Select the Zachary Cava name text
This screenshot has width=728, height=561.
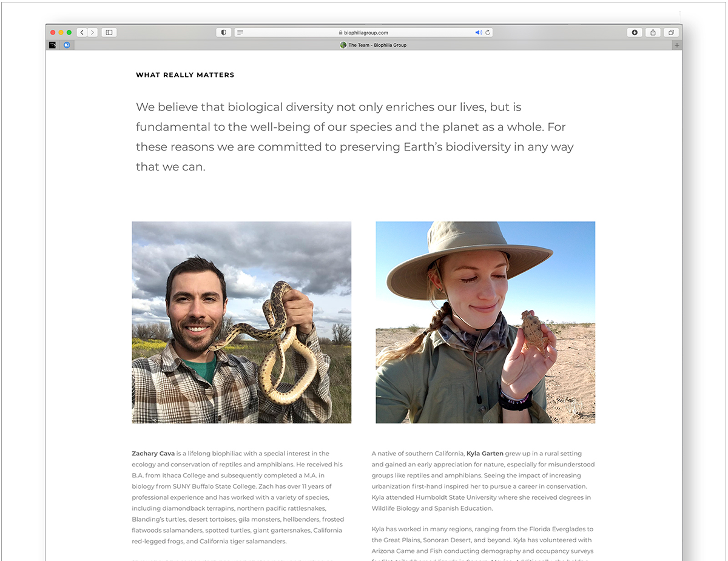(x=153, y=454)
